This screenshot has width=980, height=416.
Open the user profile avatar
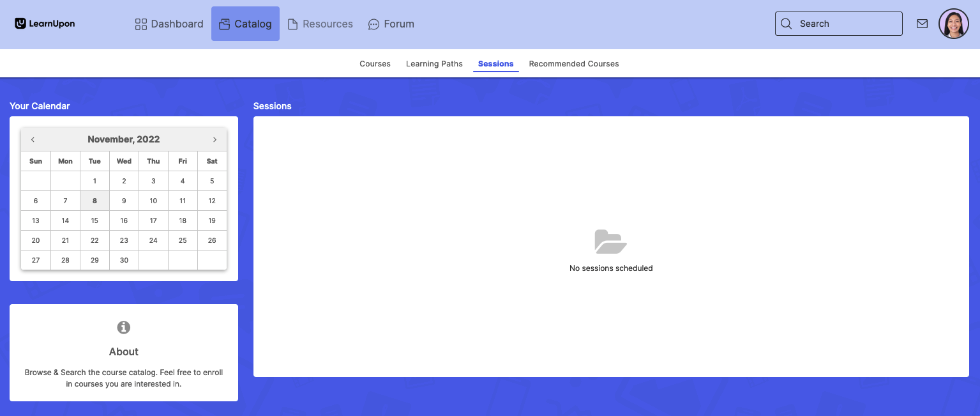953,24
